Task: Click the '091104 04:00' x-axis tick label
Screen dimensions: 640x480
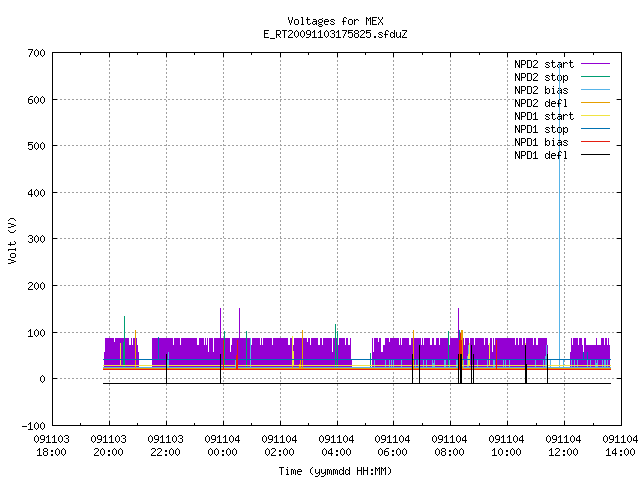Action: click(x=336, y=446)
